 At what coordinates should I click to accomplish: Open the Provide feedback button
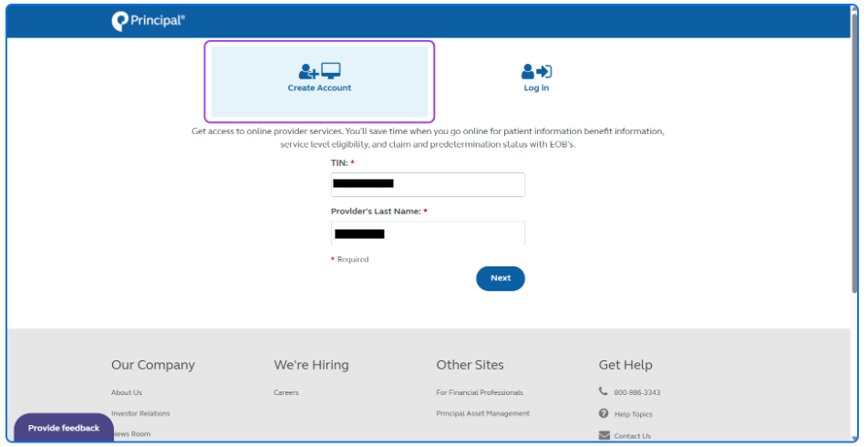tap(64, 428)
